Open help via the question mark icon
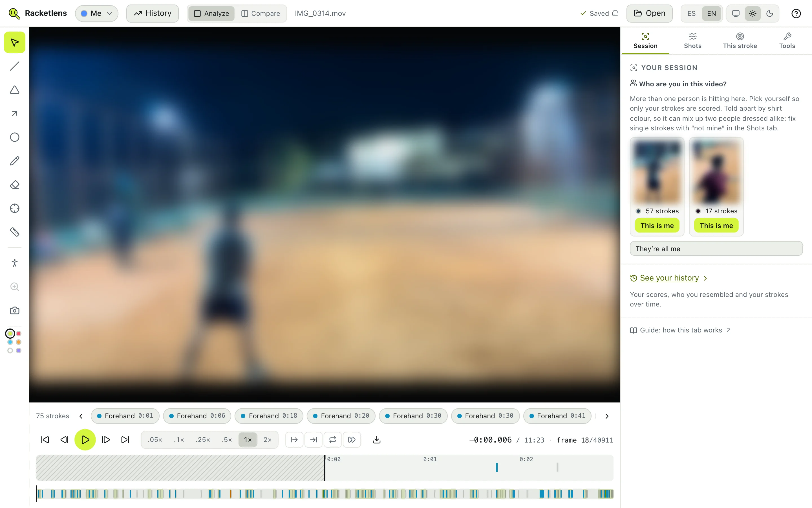812x508 pixels. [796, 14]
